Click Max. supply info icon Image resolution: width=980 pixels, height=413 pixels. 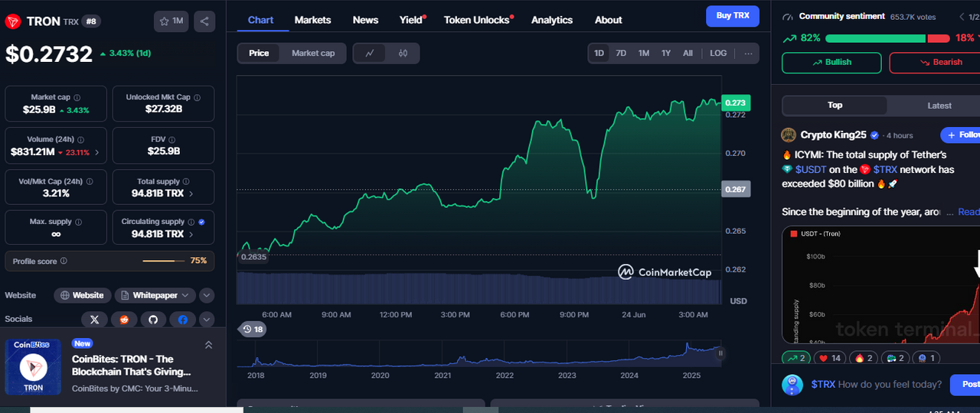click(79, 222)
